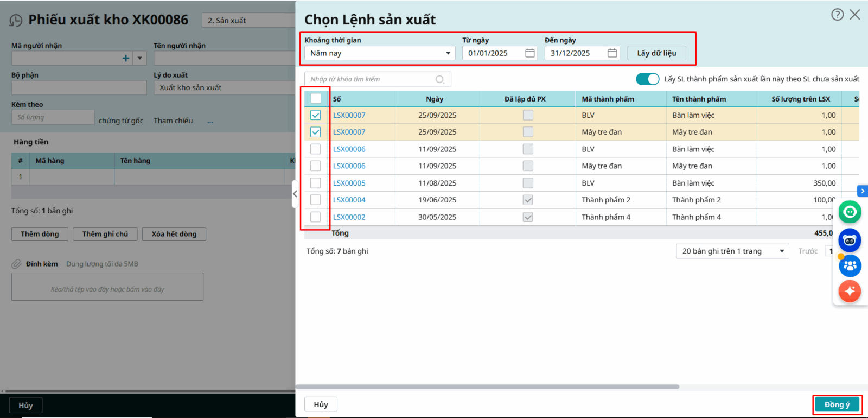Image resolution: width=868 pixels, height=418 pixels.
Task: Toggle Lấy SL thành phẩm sản xuất switch
Action: pos(647,79)
